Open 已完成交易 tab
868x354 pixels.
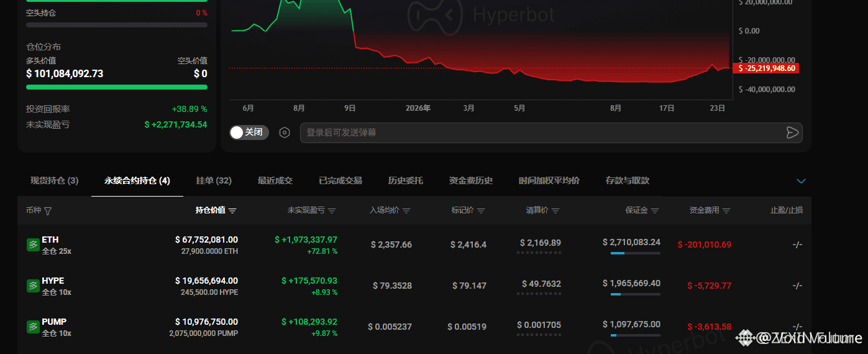click(x=340, y=180)
